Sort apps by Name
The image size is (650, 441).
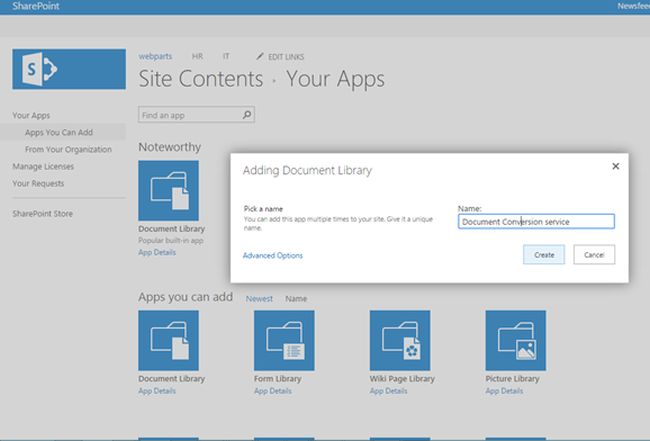(x=296, y=298)
